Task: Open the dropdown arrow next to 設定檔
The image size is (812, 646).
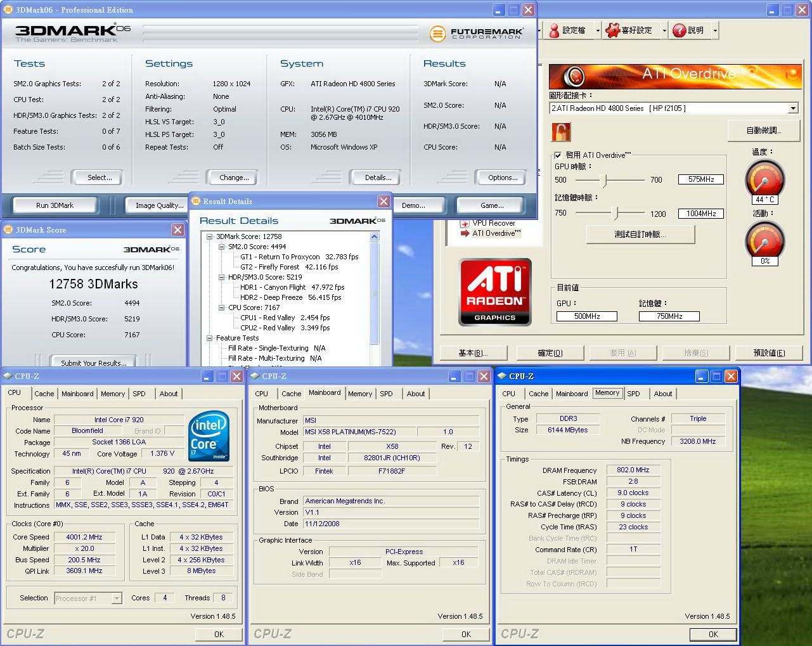Action: 598,30
